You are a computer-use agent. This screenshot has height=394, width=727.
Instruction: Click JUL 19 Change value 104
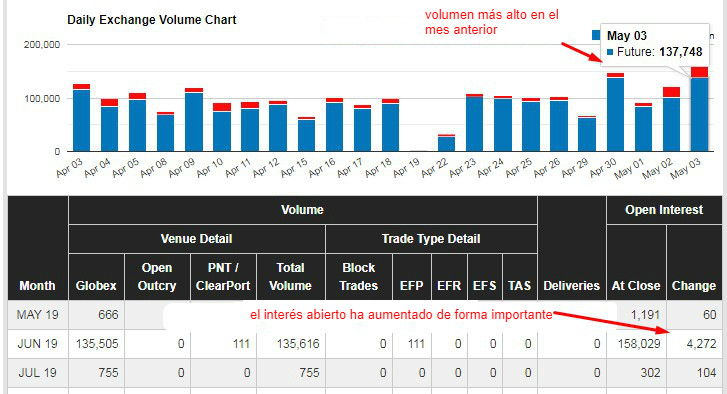707,373
